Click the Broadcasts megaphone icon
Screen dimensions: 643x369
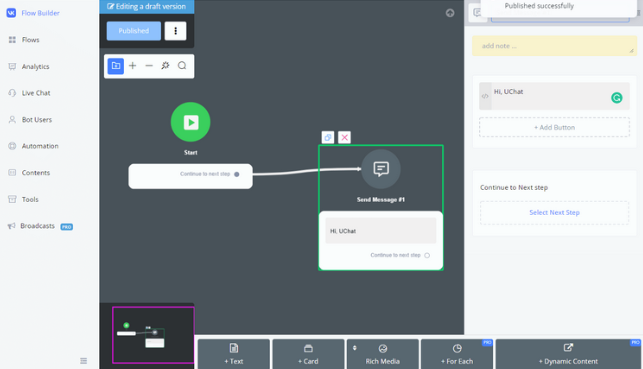[11, 226]
